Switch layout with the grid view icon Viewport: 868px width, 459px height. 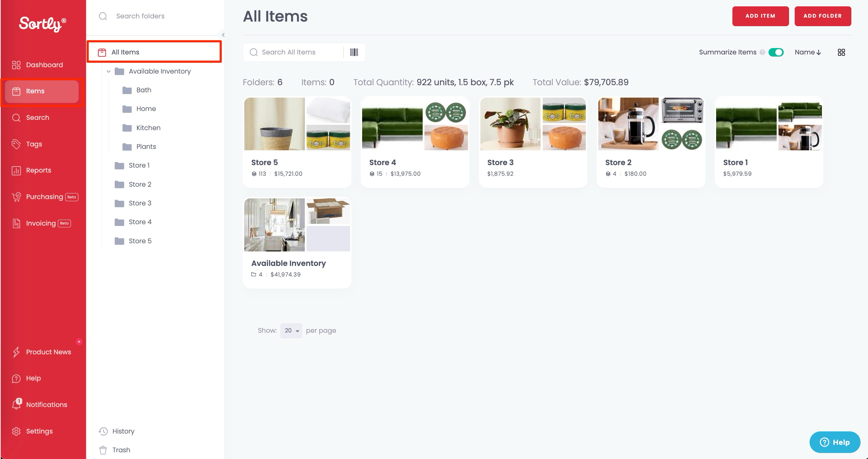point(841,52)
